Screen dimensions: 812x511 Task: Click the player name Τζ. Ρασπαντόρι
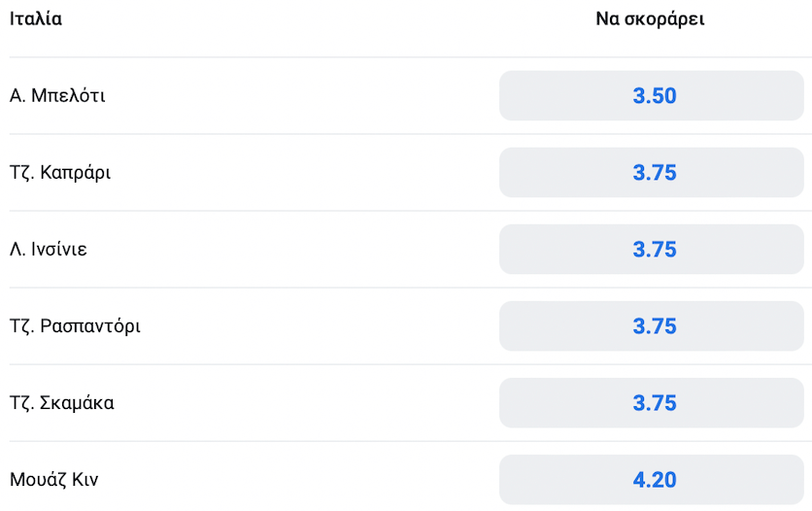(x=75, y=326)
